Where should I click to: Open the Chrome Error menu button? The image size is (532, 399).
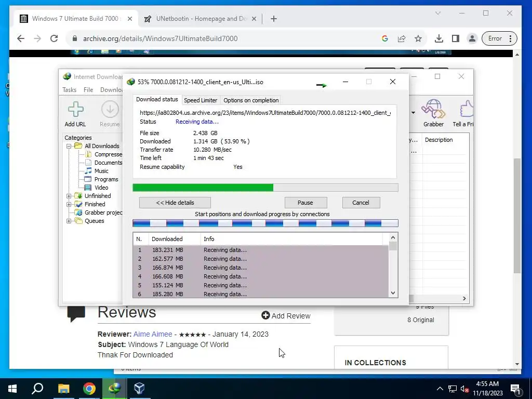[x=499, y=38]
